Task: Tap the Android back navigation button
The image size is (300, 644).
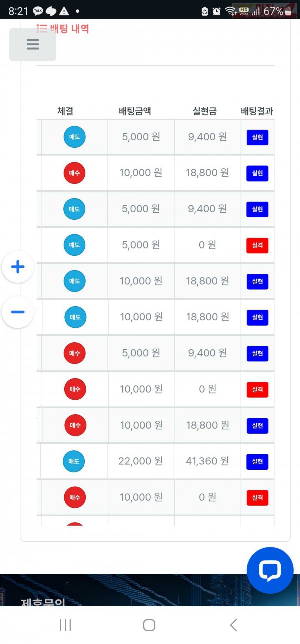Action: [233, 624]
